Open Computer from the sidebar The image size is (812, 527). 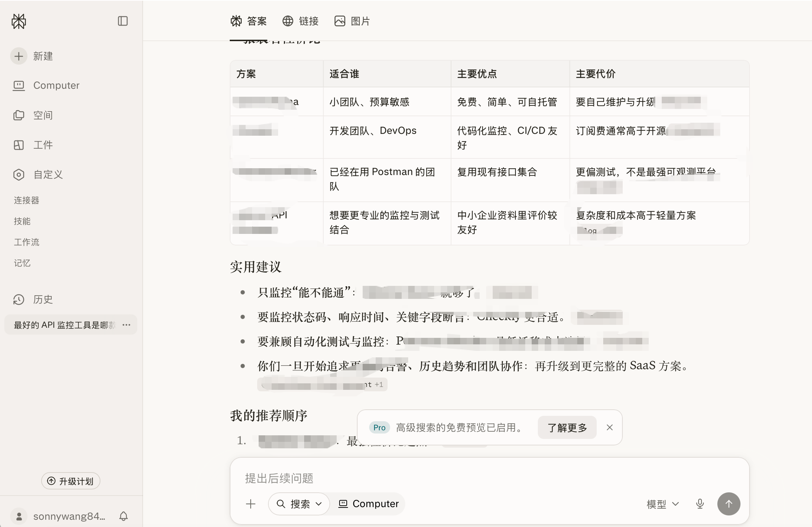(x=46, y=86)
